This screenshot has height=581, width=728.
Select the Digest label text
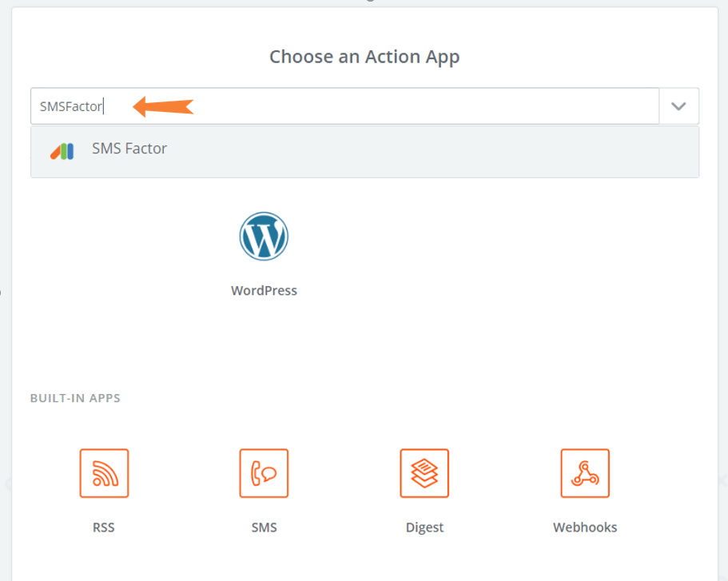click(424, 527)
